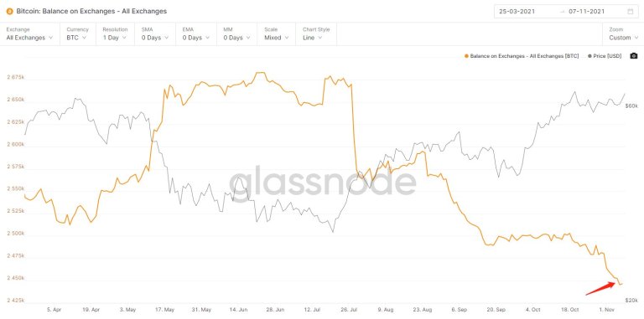Open the Currency BTC dropdown
The height and width of the screenshot is (319, 644).
pyautogui.click(x=77, y=33)
